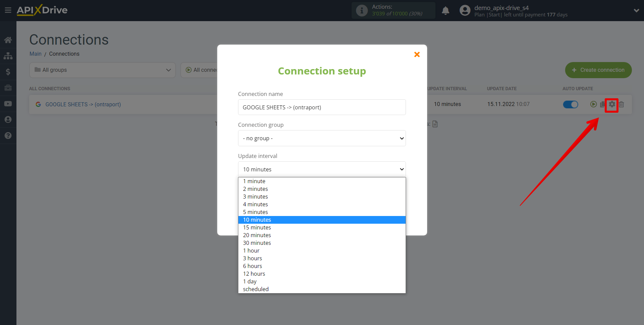Select the 20 minutes option
The image size is (644, 325).
coord(322,235)
